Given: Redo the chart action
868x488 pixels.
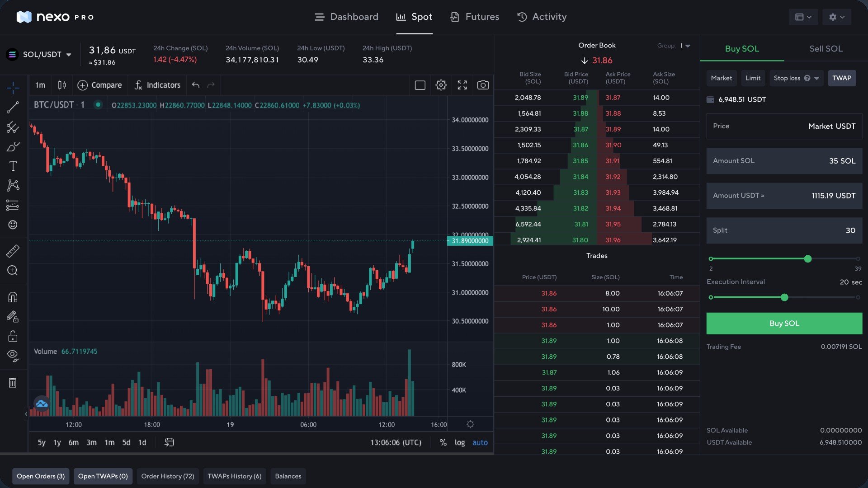Looking at the screenshot, I should [211, 85].
